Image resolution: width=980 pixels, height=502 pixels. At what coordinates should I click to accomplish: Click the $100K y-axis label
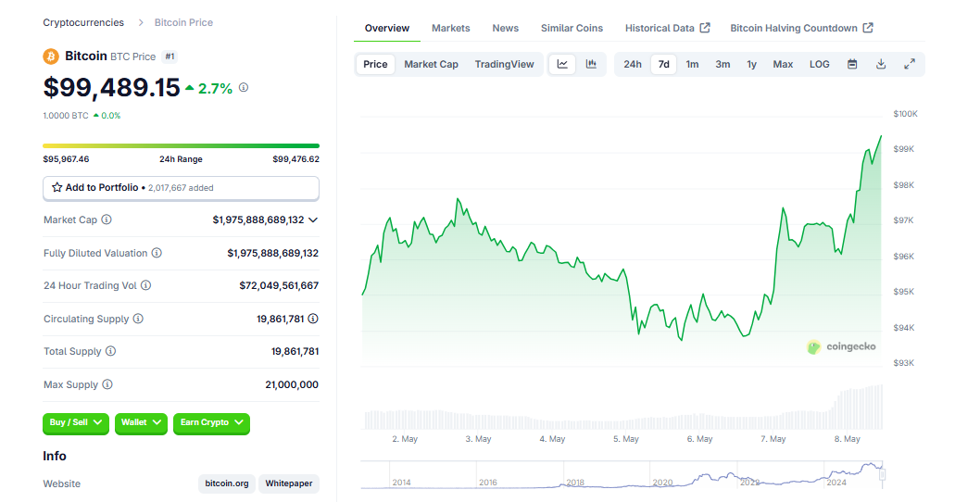pos(905,114)
